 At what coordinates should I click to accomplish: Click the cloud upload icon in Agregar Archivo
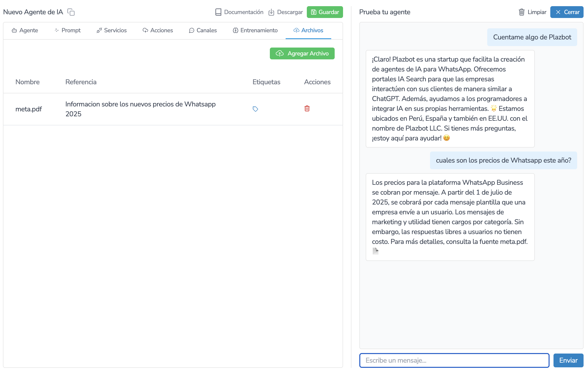280,53
